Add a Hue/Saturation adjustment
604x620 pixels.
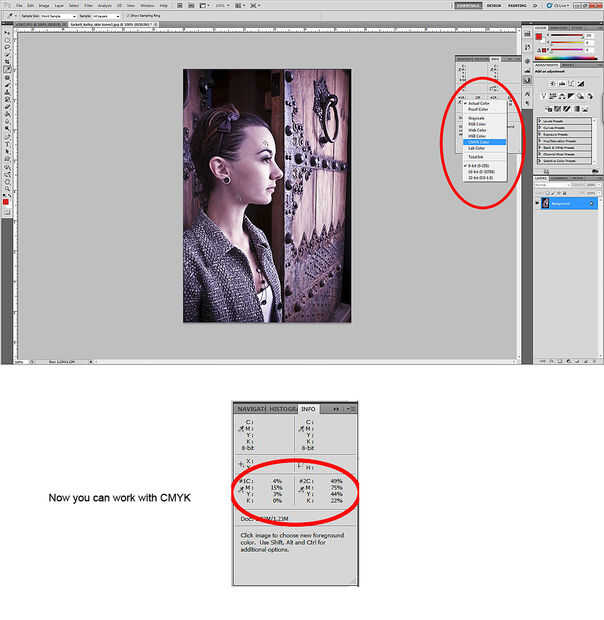(x=552, y=96)
